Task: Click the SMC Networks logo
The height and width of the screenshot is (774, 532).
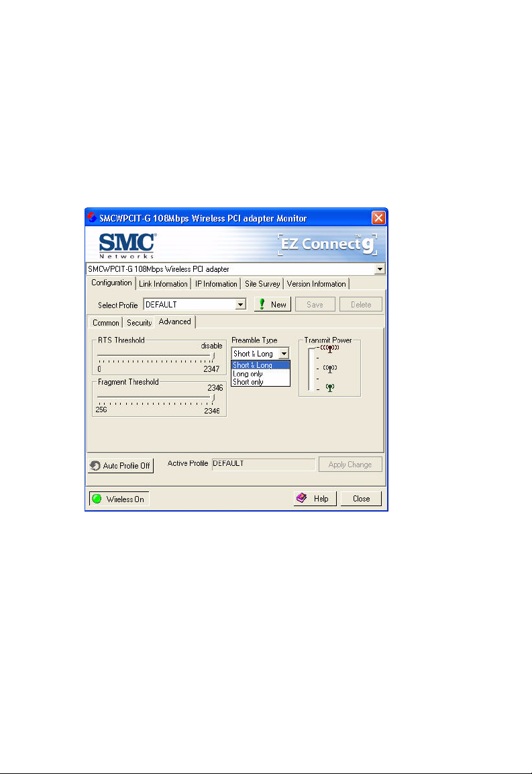Action: click(127, 245)
